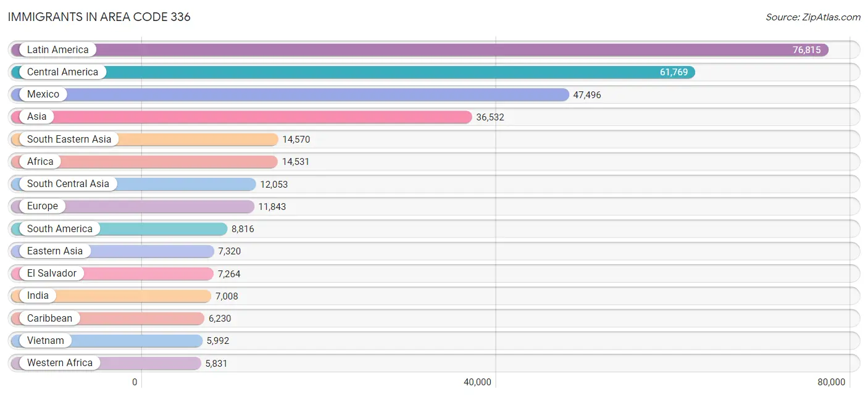The width and height of the screenshot is (868, 397).
Task: Select the Central America teal bar
Action: pyautogui.click(x=353, y=72)
